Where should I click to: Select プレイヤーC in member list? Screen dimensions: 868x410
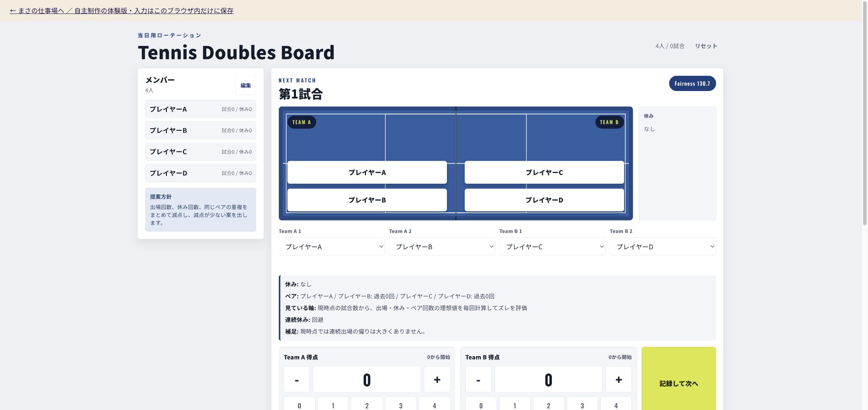tap(200, 152)
